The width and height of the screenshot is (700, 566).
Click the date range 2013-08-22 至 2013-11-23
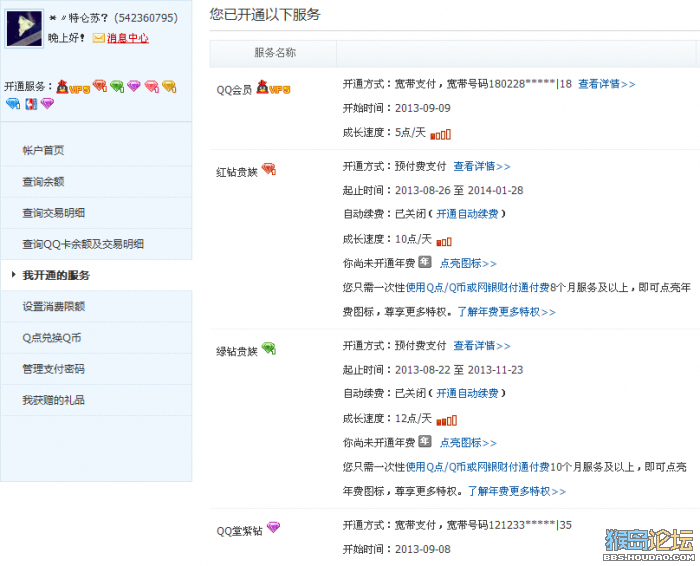459,370
